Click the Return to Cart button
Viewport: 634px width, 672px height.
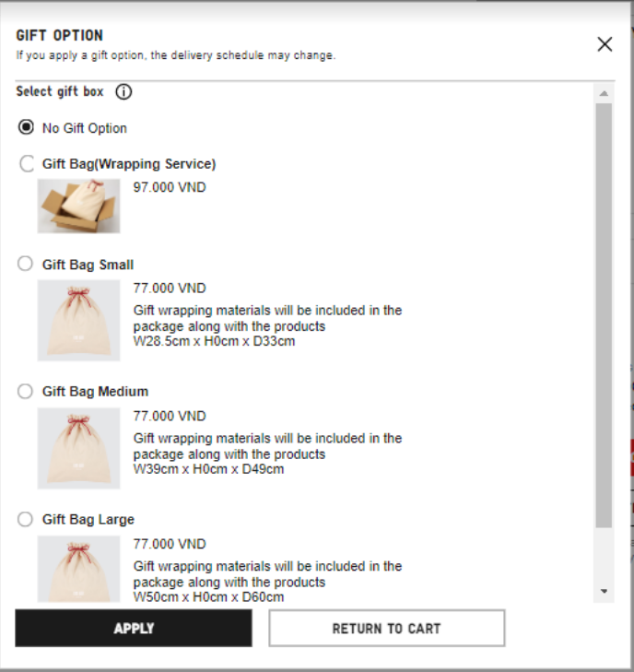386,629
